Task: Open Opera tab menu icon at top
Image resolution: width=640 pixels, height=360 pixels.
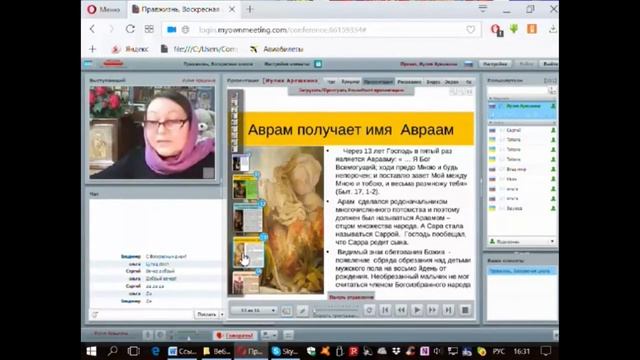Action: pos(483,9)
